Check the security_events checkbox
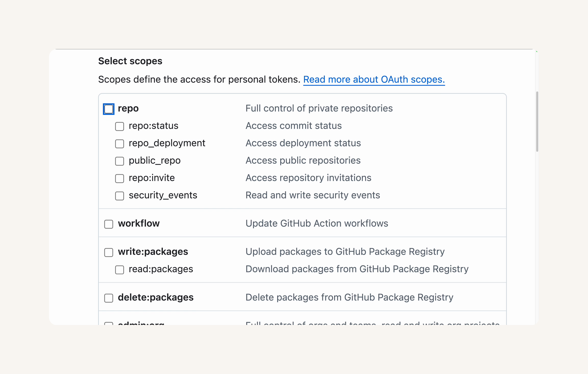This screenshot has height=374, width=588. pos(119,196)
